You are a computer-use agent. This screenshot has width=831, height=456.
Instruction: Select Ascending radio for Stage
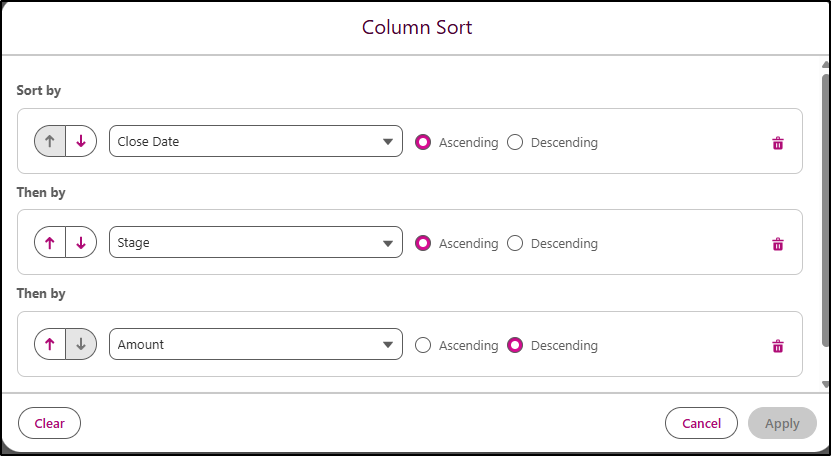423,243
